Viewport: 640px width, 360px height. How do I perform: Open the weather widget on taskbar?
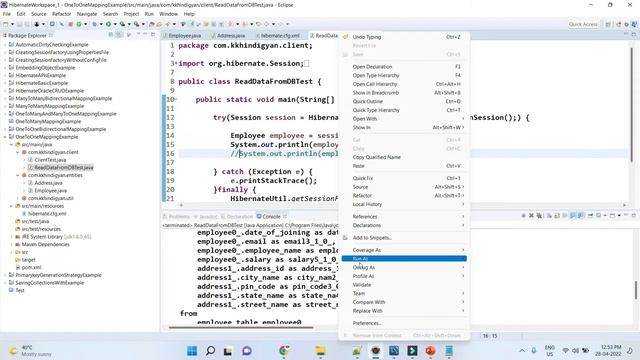[x=31, y=351]
